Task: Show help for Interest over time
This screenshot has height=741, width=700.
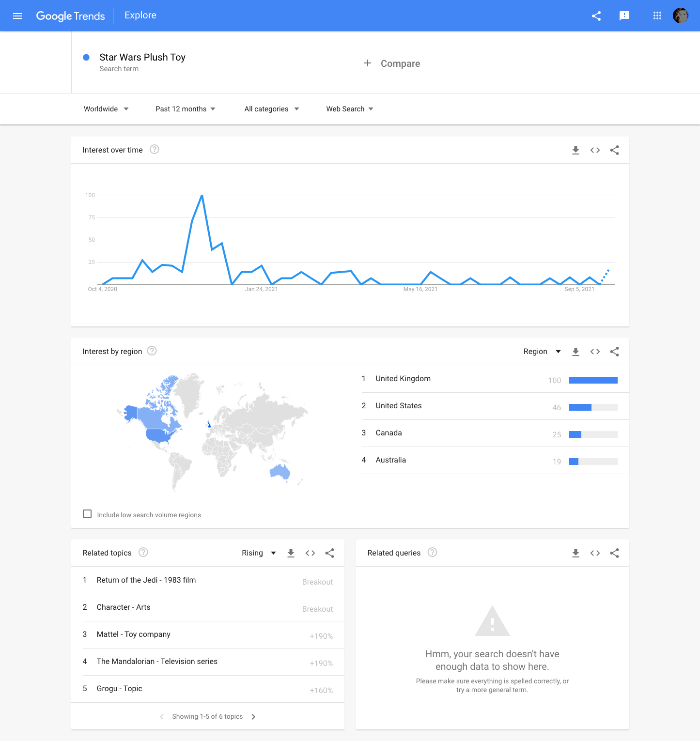Action: click(x=155, y=149)
